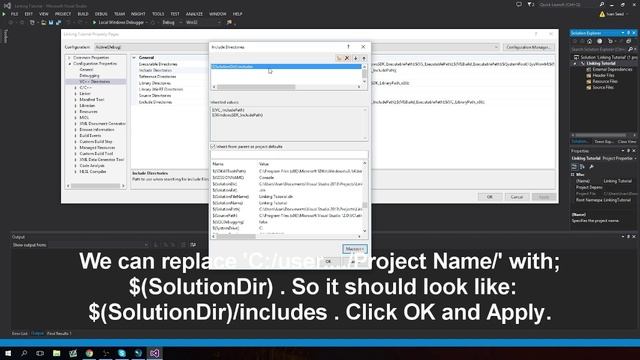Click the feedback chat bubble icon in title bar
The height and width of the screenshot is (360, 640).
519,4
